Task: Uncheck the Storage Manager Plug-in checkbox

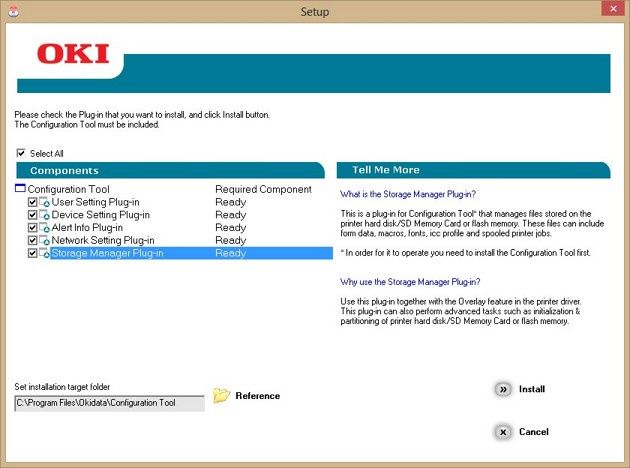Action: point(33,253)
